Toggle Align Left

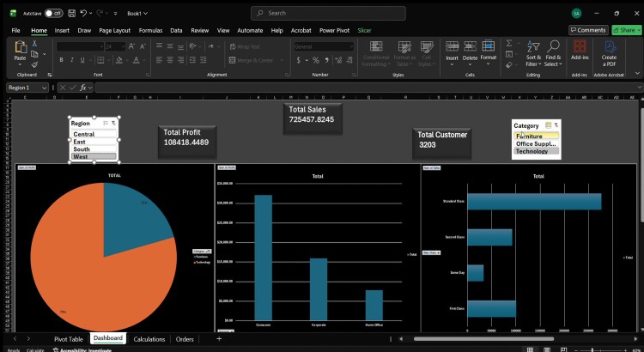pos(159,60)
